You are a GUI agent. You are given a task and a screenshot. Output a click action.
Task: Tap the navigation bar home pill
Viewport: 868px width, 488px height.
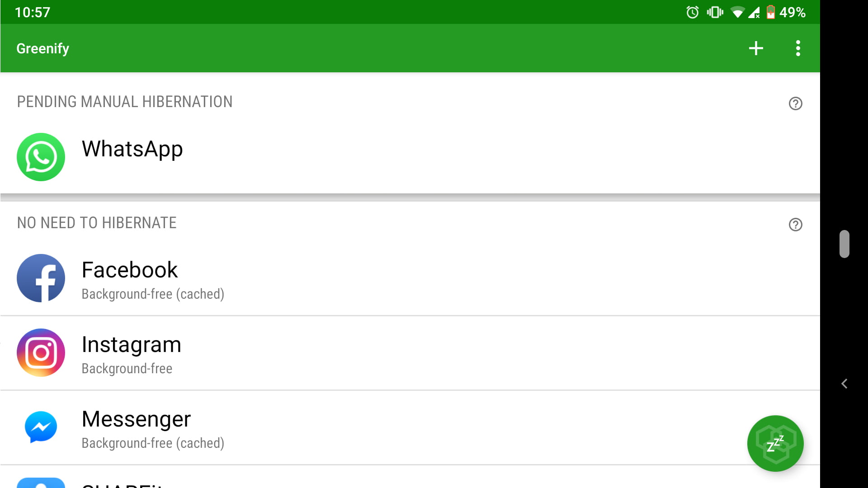click(x=844, y=244)
